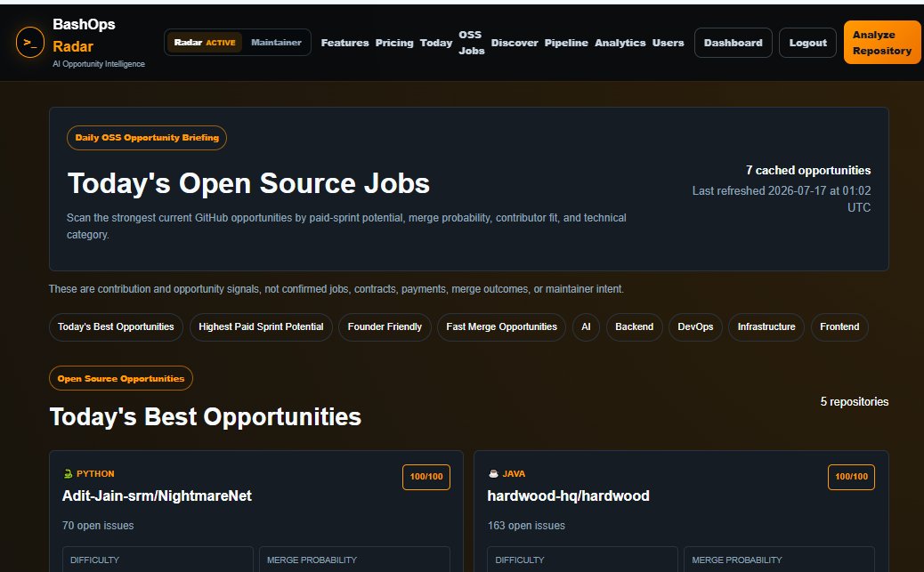Viewport: 924px width, 572px height.
Task: Switch to Radar ACTIVE mode
Action: pos(205,43)
